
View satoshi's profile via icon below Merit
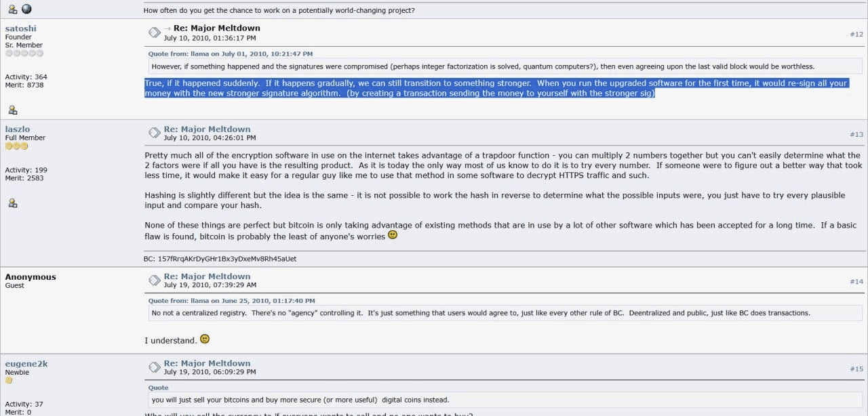12,110
